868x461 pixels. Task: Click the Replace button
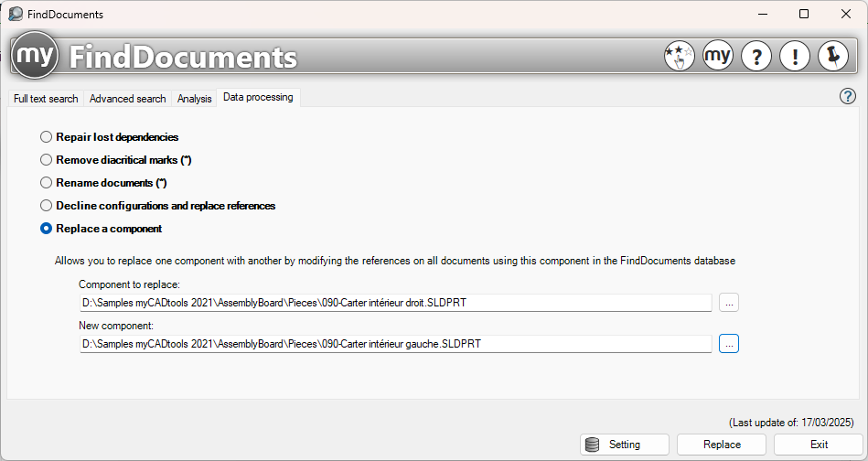[x=722, y=445]
